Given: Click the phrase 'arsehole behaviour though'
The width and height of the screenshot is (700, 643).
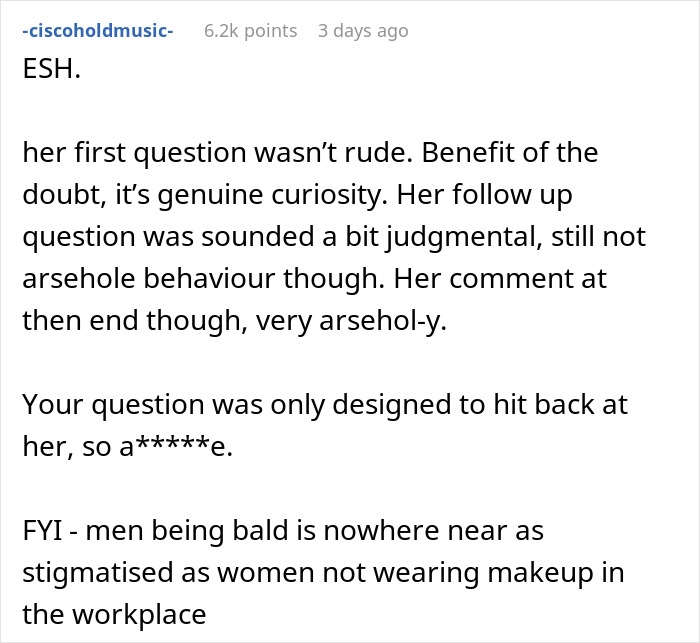Looking at the screenshot, I should (203, 279).
